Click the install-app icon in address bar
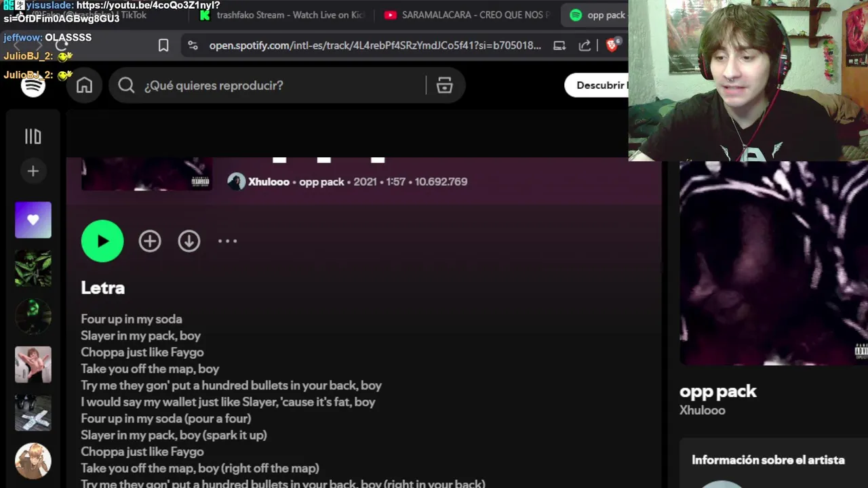This screenshot has height=488, width=868. point(559,45)
